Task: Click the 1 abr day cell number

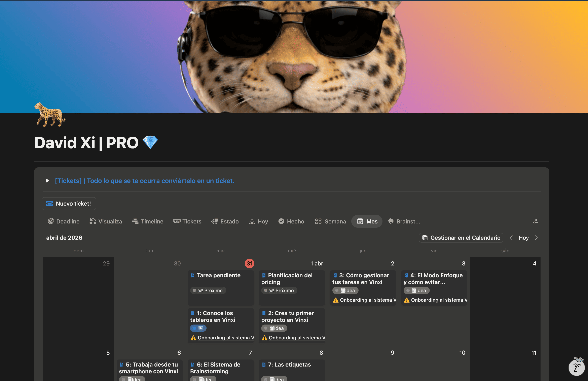Action: pyautogui.click(x=317, y=263)
